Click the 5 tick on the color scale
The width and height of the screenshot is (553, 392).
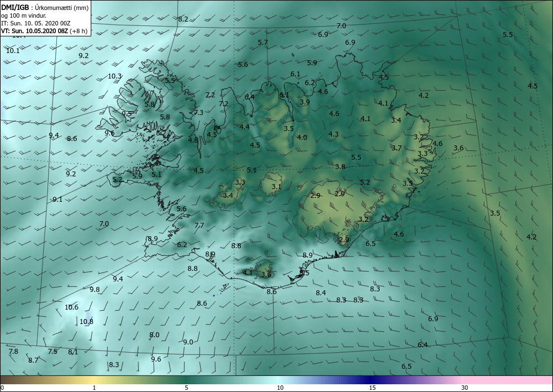[186, 388]
